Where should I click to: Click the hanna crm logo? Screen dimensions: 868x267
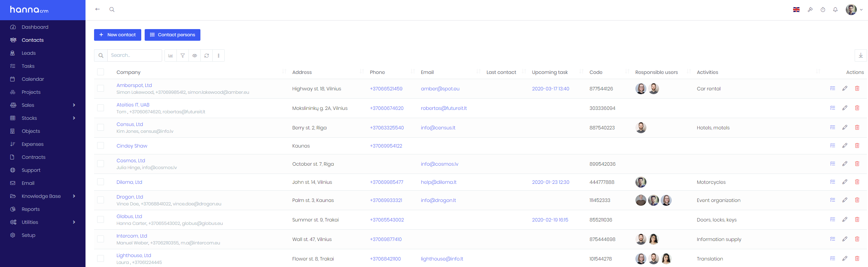point(29,10)
